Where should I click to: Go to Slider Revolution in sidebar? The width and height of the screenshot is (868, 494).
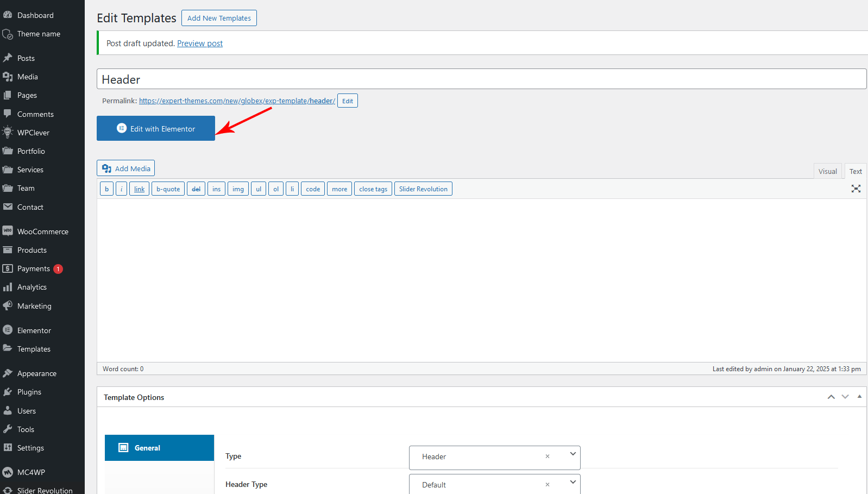coord(45,490)
